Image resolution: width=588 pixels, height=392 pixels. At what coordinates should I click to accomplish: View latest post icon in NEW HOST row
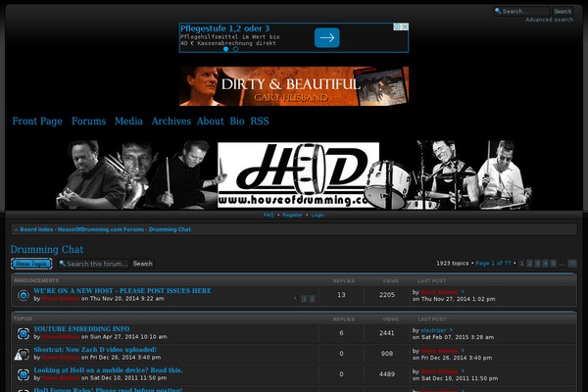[463, 292]
